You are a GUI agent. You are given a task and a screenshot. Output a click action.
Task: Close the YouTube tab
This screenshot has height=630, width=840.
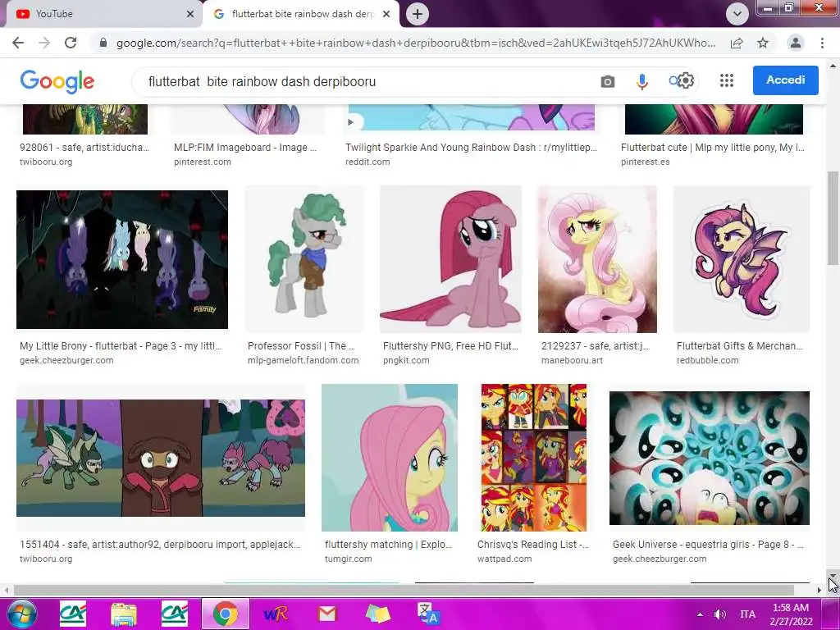[190, 14]
